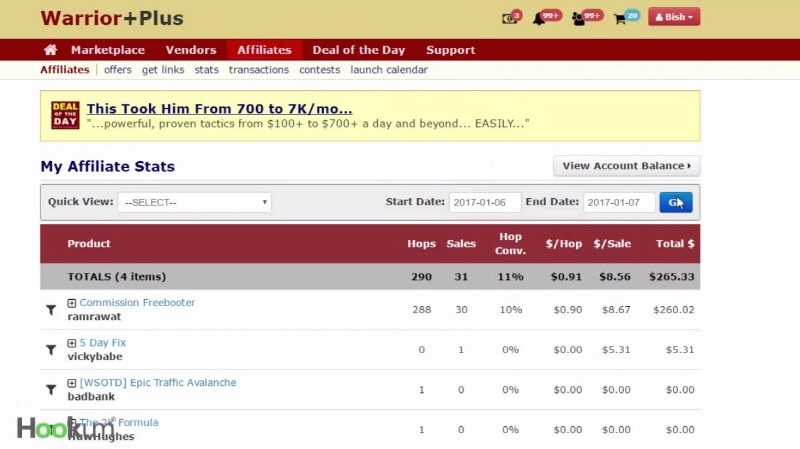Click the My Affiliate Stats heading
800x449 pixels.
click(x=108, y=166)
